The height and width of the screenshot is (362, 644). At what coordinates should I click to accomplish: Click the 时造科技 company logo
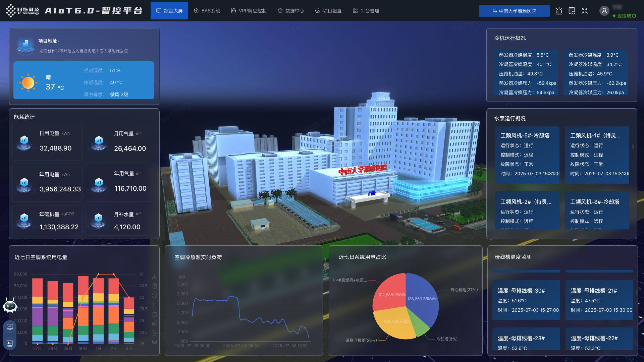coord(22,11)
